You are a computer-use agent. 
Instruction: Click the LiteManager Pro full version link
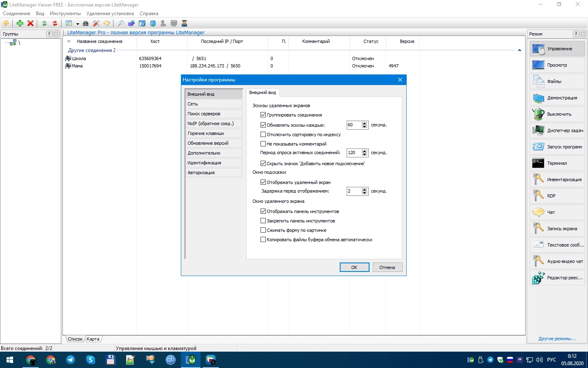136,32
